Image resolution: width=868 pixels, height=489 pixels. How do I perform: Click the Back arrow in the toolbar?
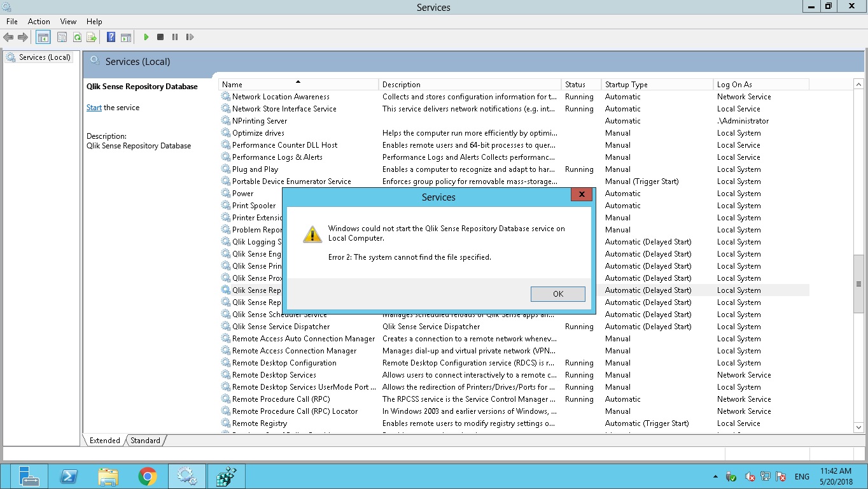click(x=8, y=38)
